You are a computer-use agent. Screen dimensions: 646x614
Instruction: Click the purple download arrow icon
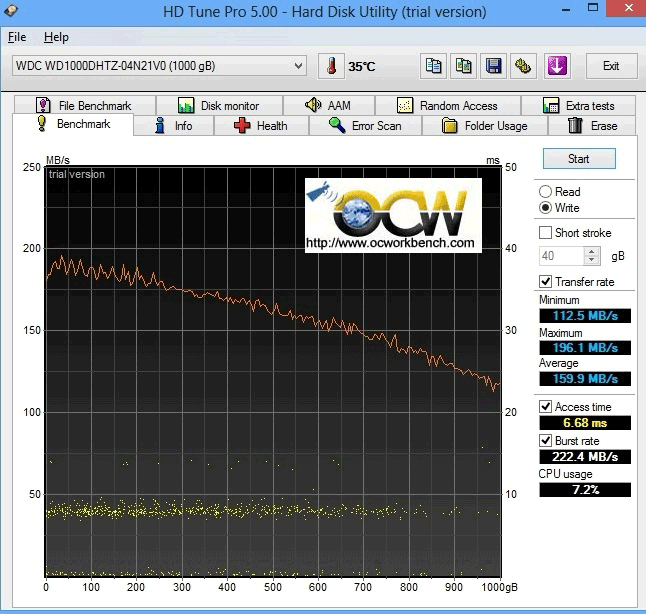pos(557,66)
